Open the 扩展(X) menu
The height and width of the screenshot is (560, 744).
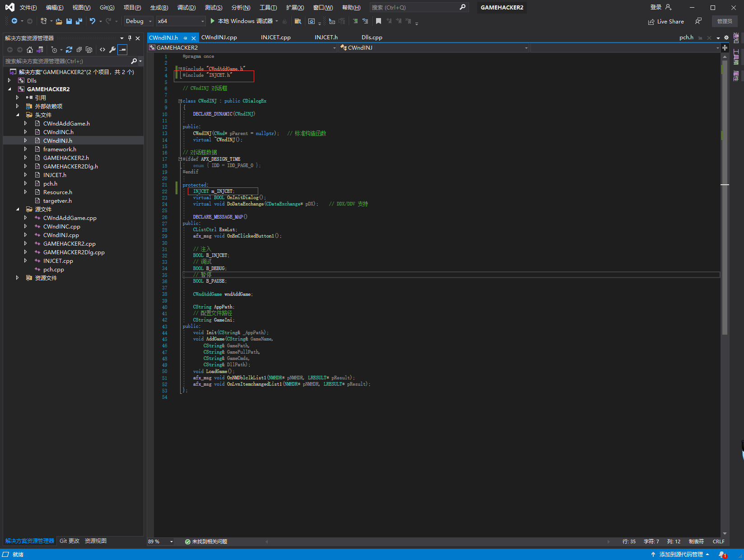[x=295, y=7]
